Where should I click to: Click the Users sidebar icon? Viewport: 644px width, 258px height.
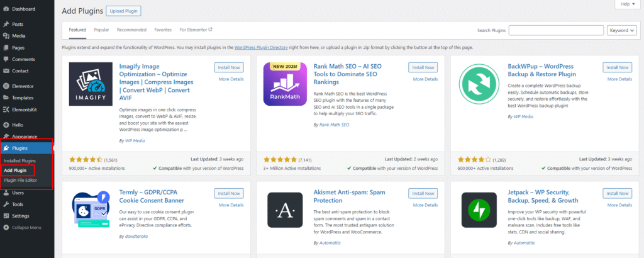(6, 193)
